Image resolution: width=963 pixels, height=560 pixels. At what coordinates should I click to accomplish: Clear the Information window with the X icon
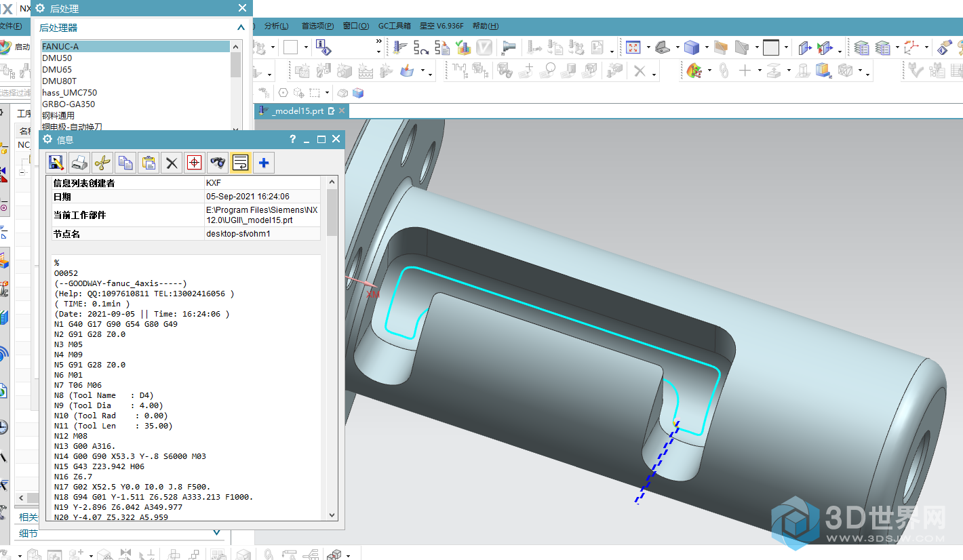coord(172,163)
